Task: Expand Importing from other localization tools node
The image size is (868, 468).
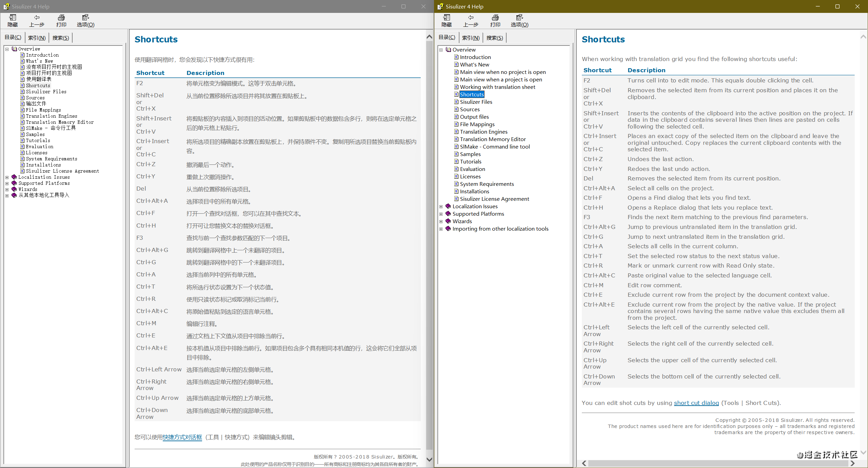Action: (x=441, y=229)
